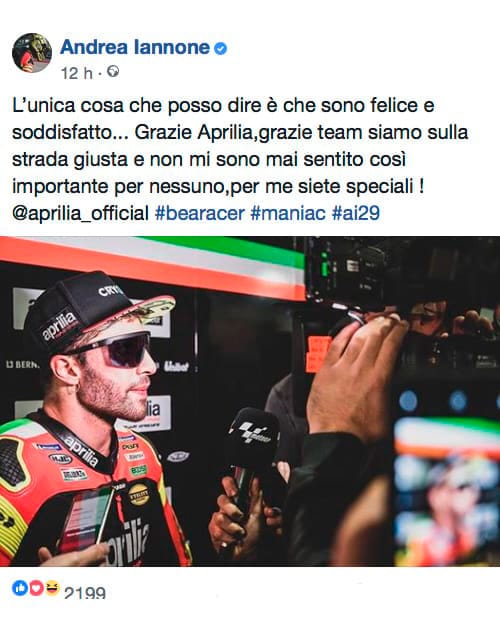Click the Haha laughing reaction icon

pos(52,589)
